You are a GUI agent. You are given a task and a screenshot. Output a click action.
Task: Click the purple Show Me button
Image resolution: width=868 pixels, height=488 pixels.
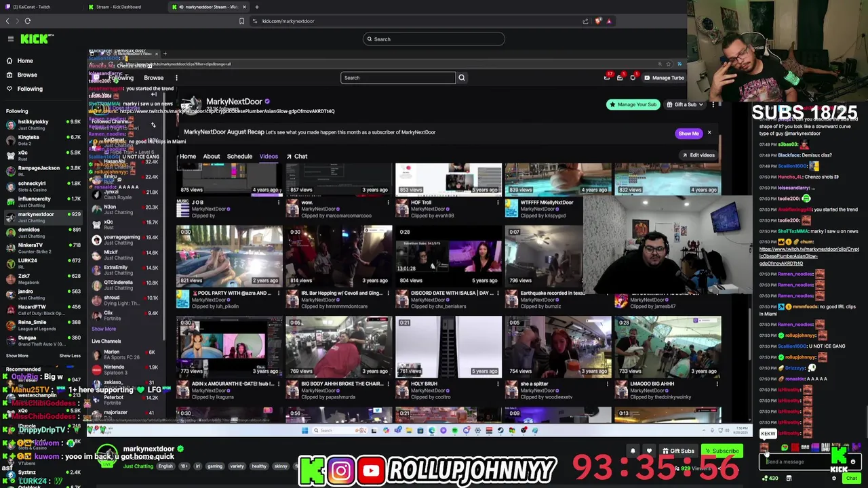point(688,134)
